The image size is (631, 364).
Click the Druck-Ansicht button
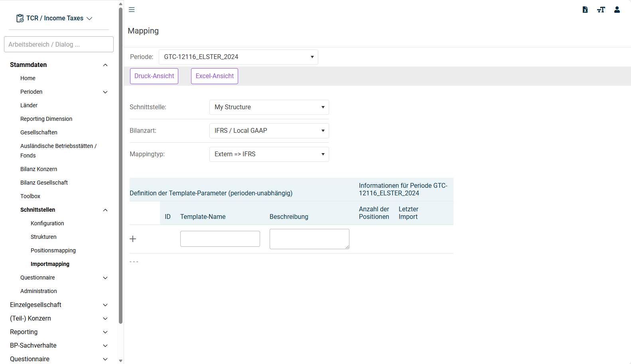point(154,76)
